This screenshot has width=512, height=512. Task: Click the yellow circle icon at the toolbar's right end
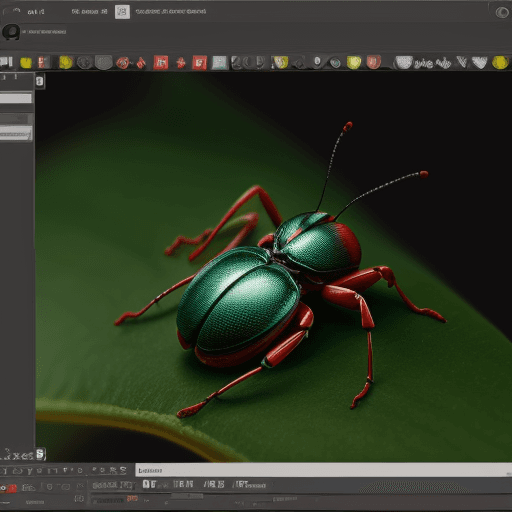coord(500,63)
